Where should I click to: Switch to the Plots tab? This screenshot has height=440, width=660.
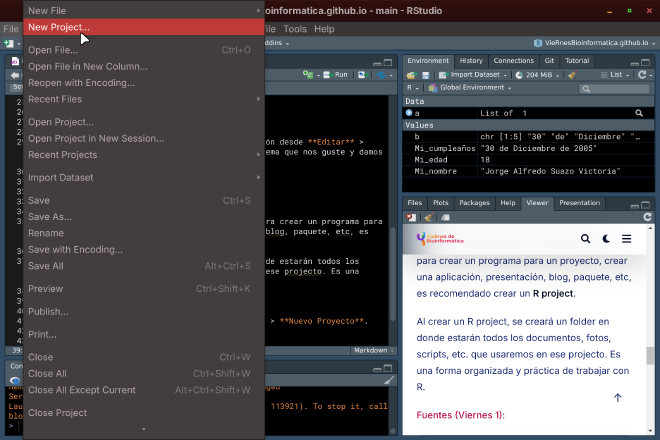pyautogui.click(x=441, y=203)
